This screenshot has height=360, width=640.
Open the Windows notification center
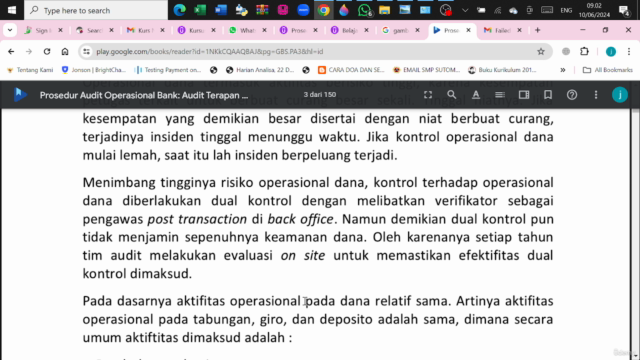point(624,10)
